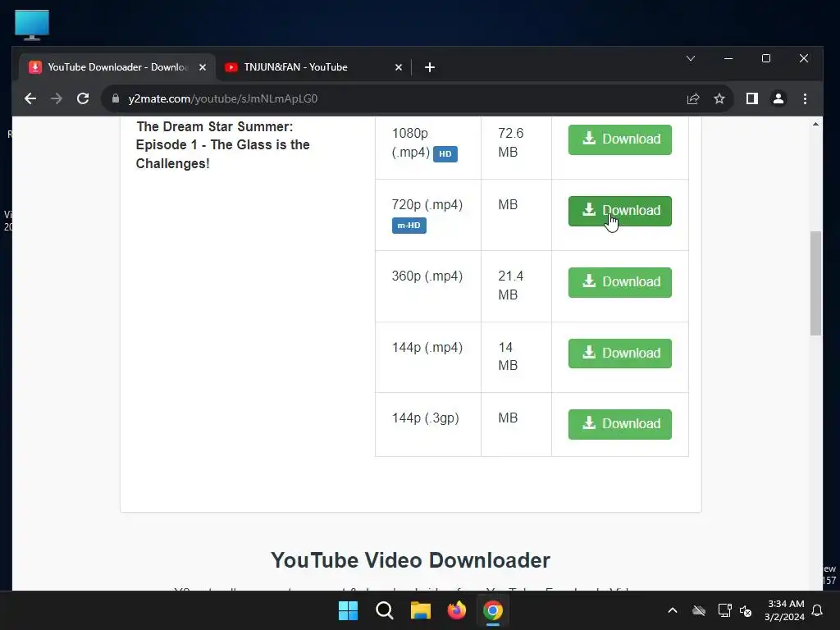Click the scrollbar up arrow
Screen dimensions: 840x630
(815, 125)
